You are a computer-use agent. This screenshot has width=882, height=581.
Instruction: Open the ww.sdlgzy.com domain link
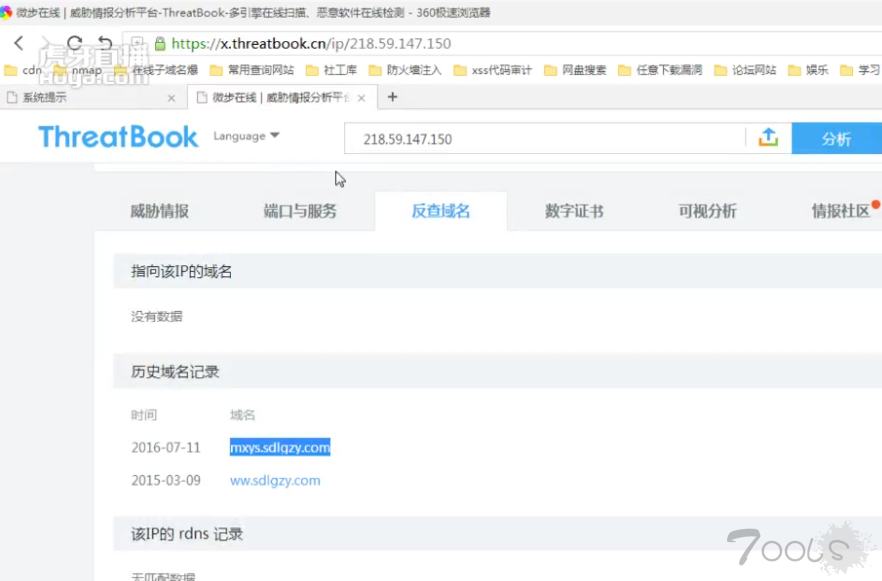point(275,480)
